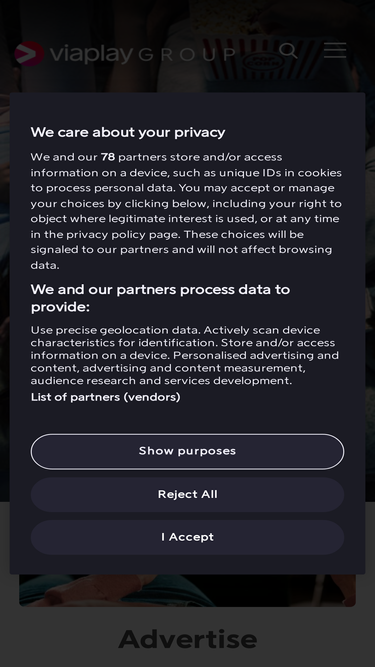Click the 'Personalised advertising and content' text

[x=256, y=355]
